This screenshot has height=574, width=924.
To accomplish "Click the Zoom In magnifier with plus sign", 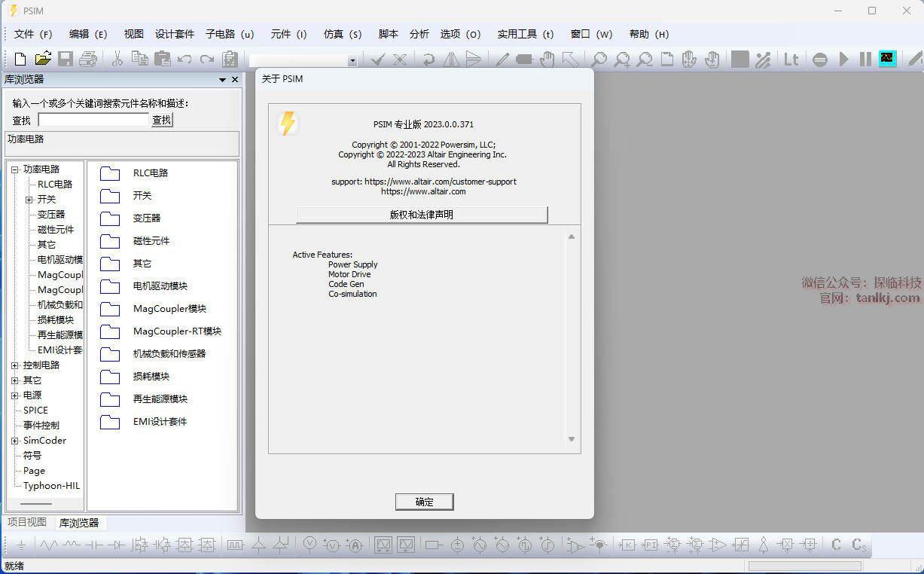I will pyautogui.click(x=622, y=60).
